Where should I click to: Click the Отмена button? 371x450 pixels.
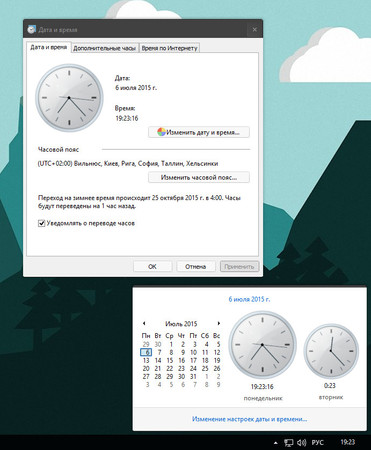pyautogui.click(x=196, y=266)
